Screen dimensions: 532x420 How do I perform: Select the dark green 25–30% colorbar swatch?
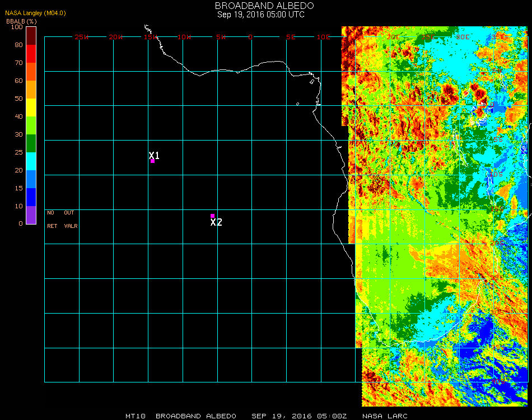tap(31, 143)
